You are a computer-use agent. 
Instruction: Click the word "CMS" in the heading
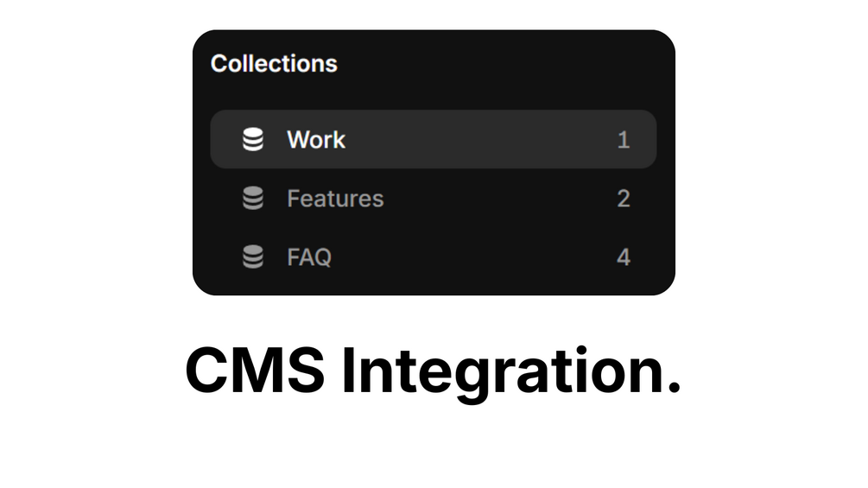(255, 371)
